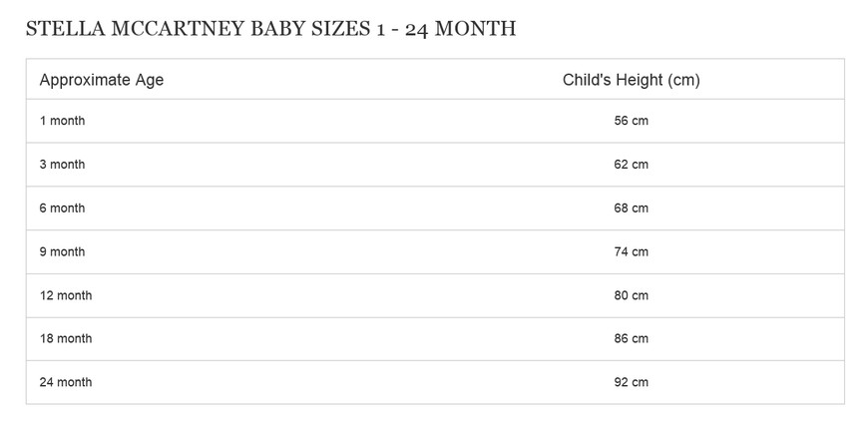The height and width of the screenshot is (426, 868).
Task: Click the word Height in the column header
Action: [x=637, y=80]
